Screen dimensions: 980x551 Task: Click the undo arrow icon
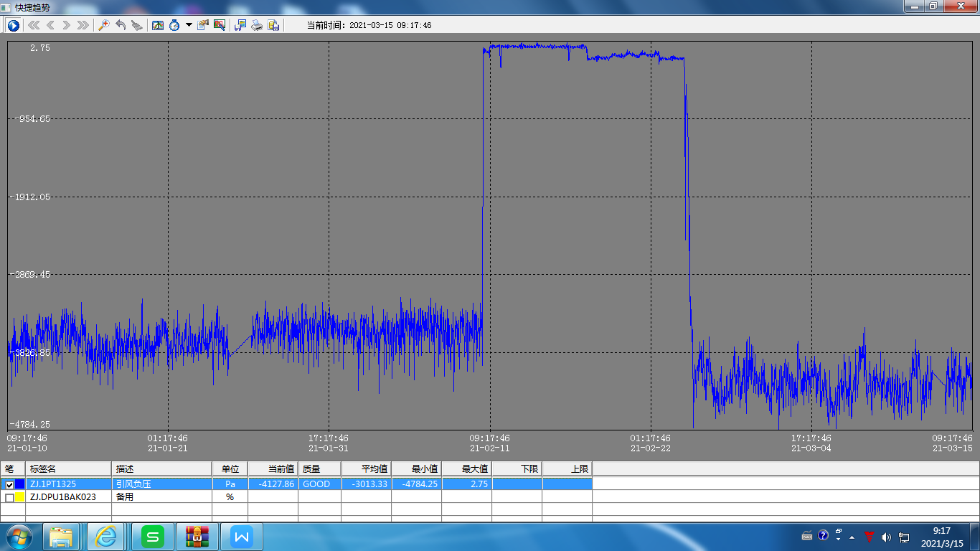click(x=121, y=25)
